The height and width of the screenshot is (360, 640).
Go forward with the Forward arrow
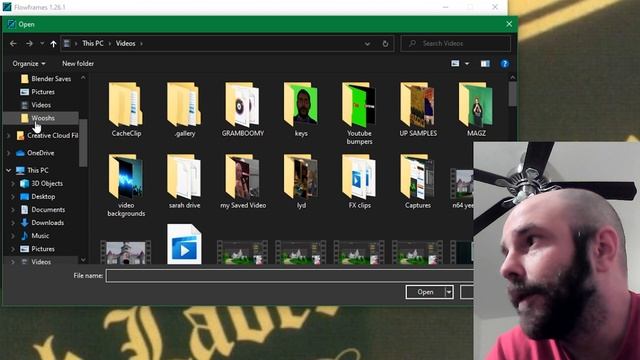coord(29,43)
